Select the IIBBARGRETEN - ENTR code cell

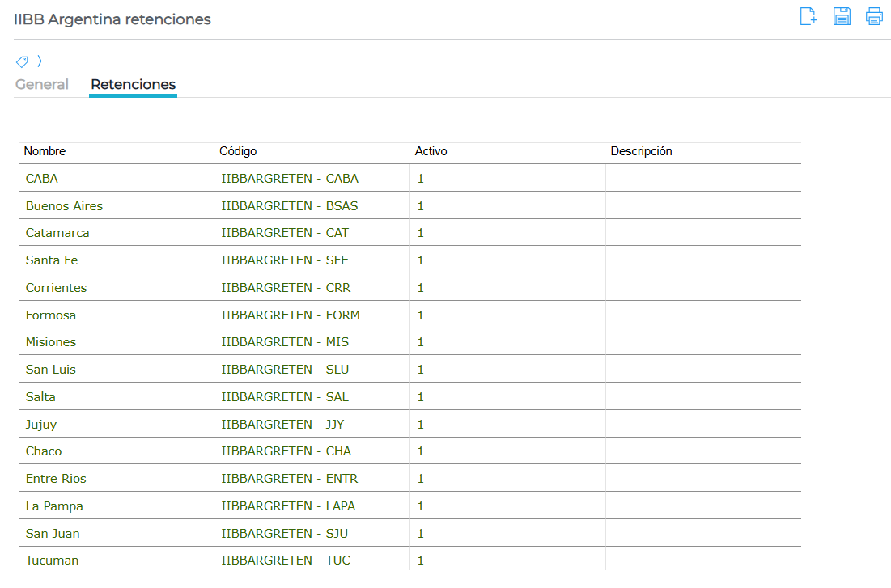[290, 479]
